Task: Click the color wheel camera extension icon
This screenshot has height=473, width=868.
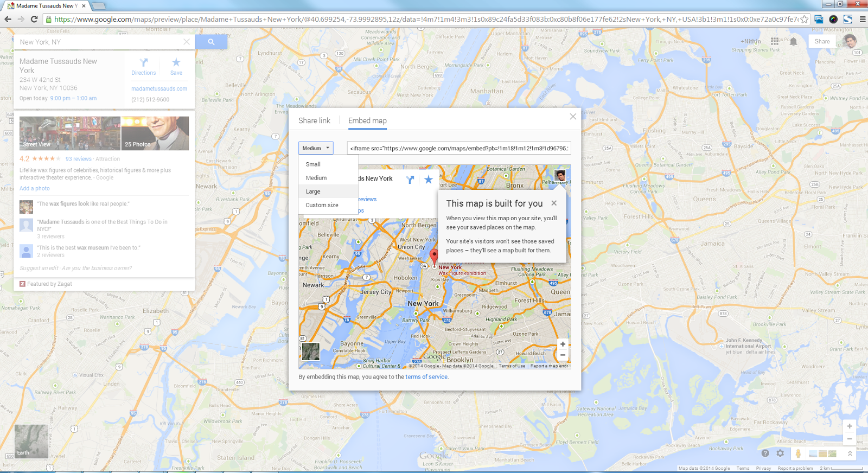Action: [x=833, y=19]
